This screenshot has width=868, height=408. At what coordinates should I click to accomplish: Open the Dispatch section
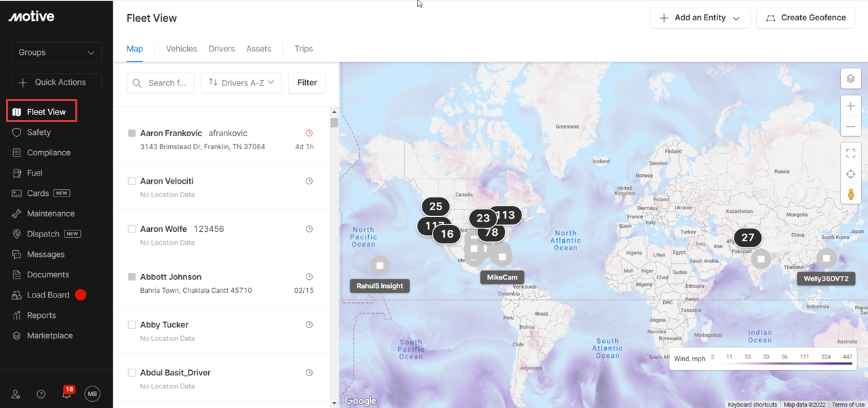click(43, 234)
